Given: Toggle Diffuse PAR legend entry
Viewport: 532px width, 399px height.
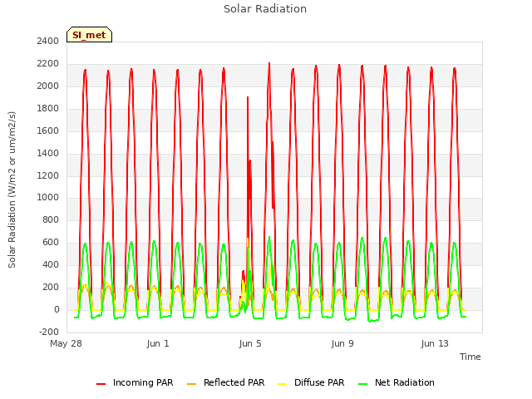Looking at the screenshot, I should point(311,382).
